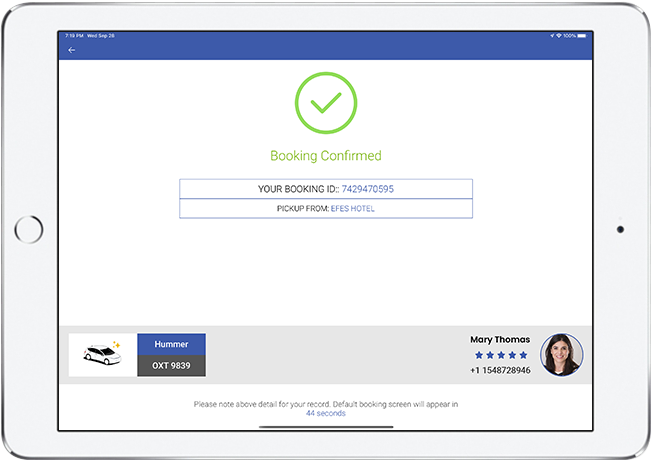
Task: Tap the 7:19 PM clock in status bar
Action: pos(74,36)
